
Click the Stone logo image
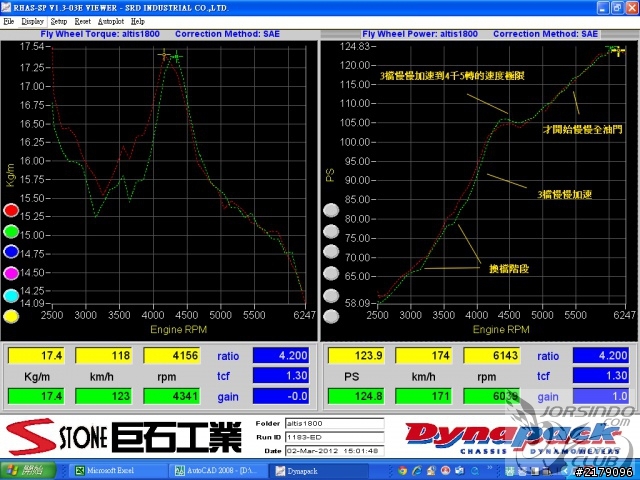[123, 437]
